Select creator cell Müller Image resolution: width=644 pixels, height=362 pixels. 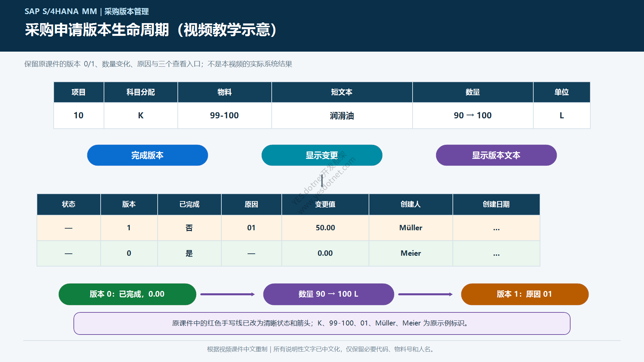click(x=411, y=228)
